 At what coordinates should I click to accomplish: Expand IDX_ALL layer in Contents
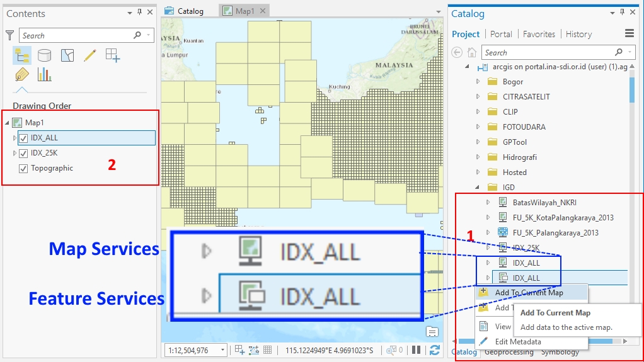coord(14,138)
